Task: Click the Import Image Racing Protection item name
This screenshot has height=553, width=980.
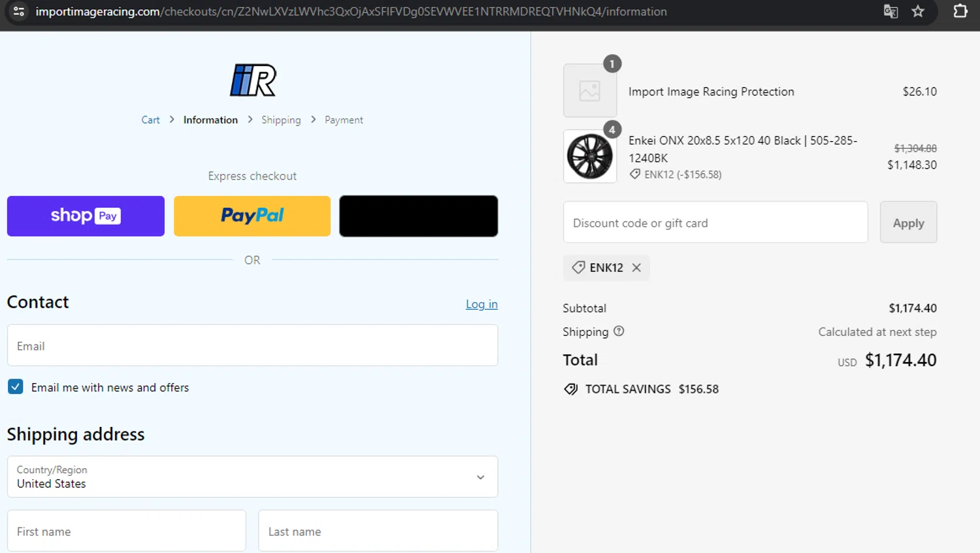Action: point(711,92)
